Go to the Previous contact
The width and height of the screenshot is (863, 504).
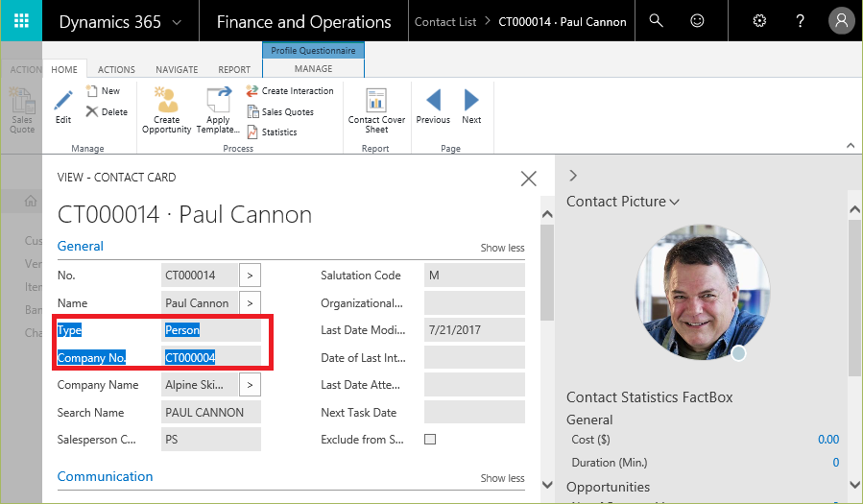pyautogui.click(x=433, y=107)
